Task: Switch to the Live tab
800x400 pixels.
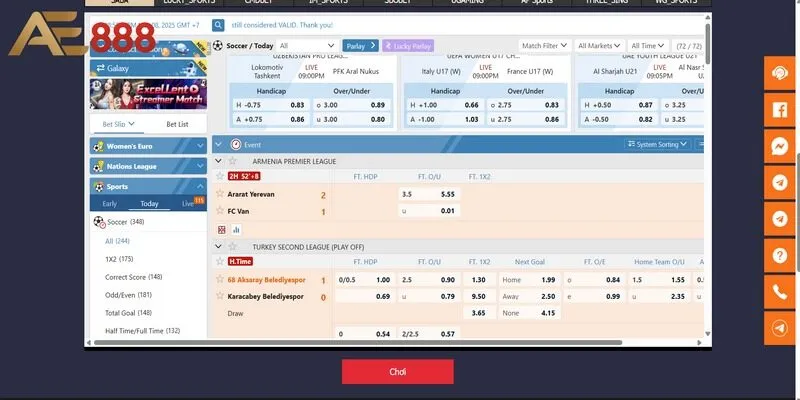Action: [x=187, y=204]
